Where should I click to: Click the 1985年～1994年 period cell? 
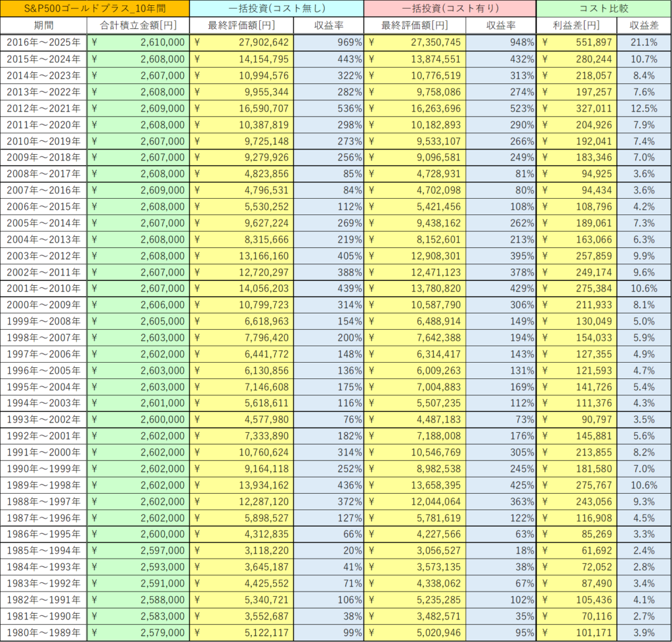click(44, 551)
